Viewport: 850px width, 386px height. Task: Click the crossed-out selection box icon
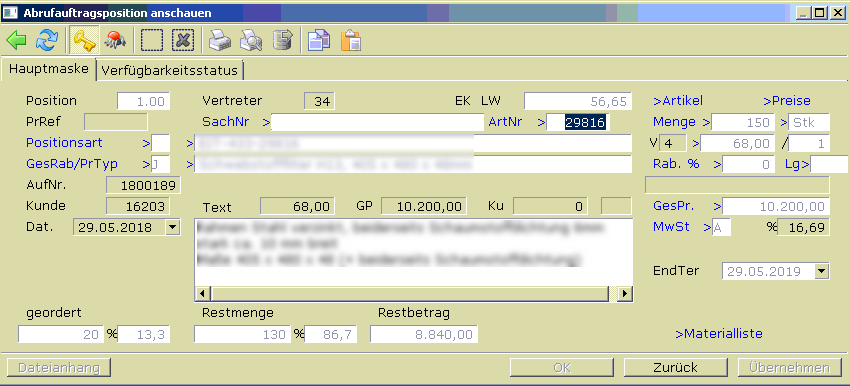[183, 41]
